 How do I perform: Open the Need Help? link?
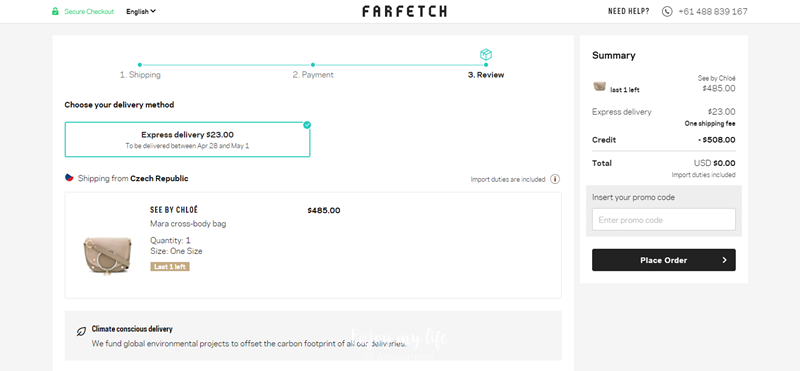[629, 11]
